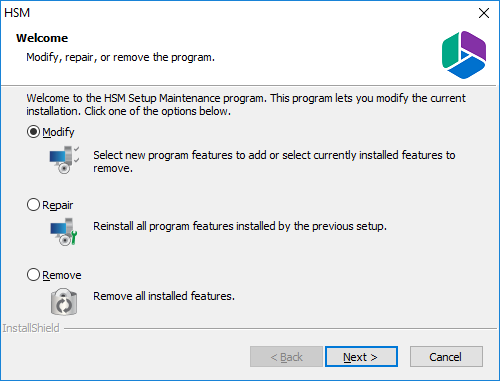
Task: Cancel the setup maintenance wizard
Action: pos(446,357)
